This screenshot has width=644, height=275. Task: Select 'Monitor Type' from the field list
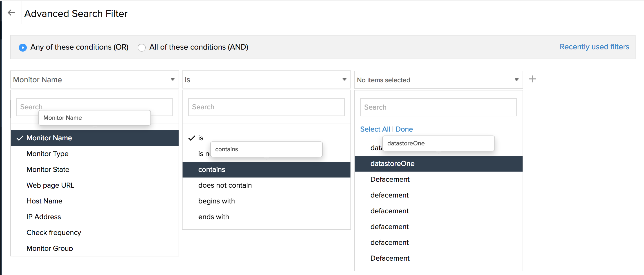point(47,154)
